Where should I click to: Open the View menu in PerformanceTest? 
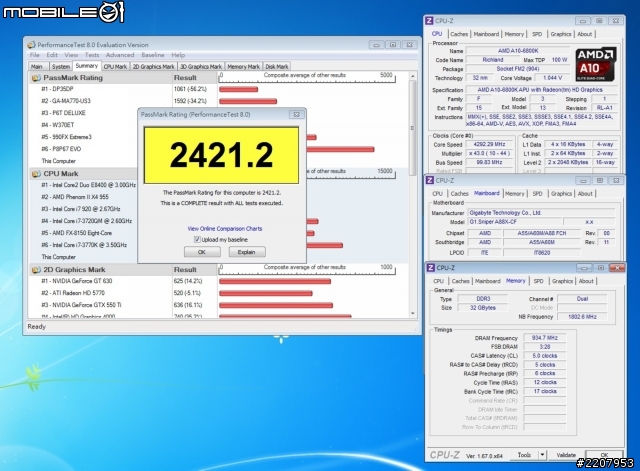tap(71, 55)
